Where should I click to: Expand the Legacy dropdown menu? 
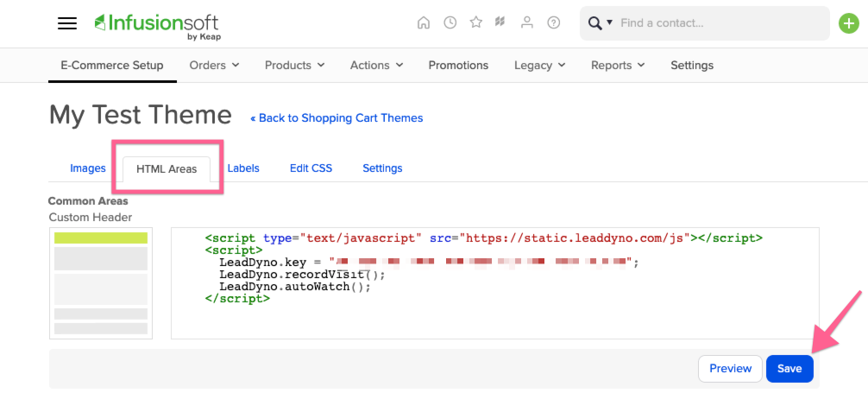(540, 66)
